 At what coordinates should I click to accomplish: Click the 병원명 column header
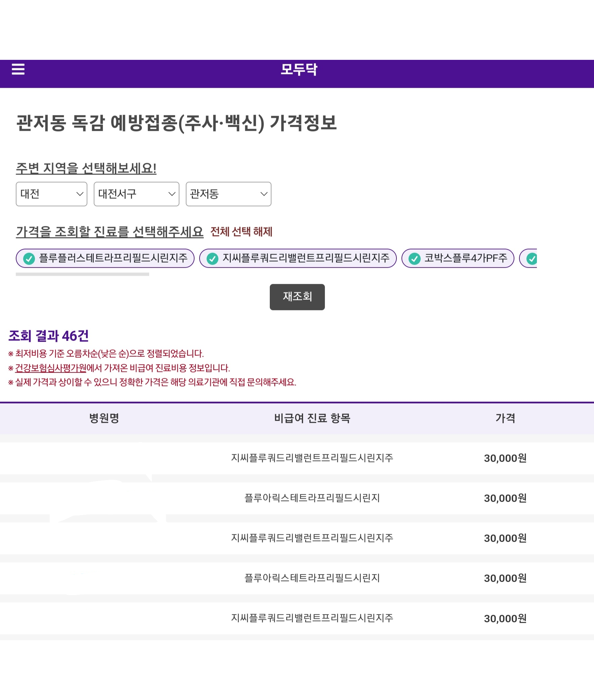pos(104,418)
